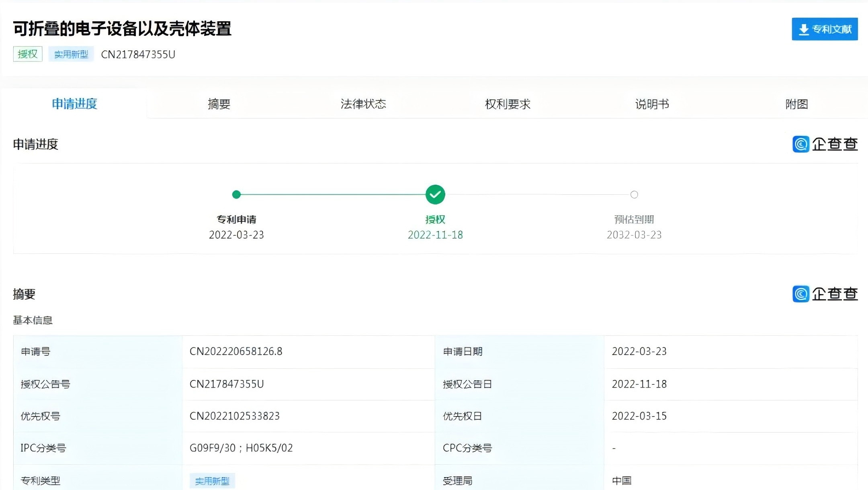Viewport: 868px width, 490px height.
Task: Click the 专利申请 label on timeline
Action: pos(236,219)
